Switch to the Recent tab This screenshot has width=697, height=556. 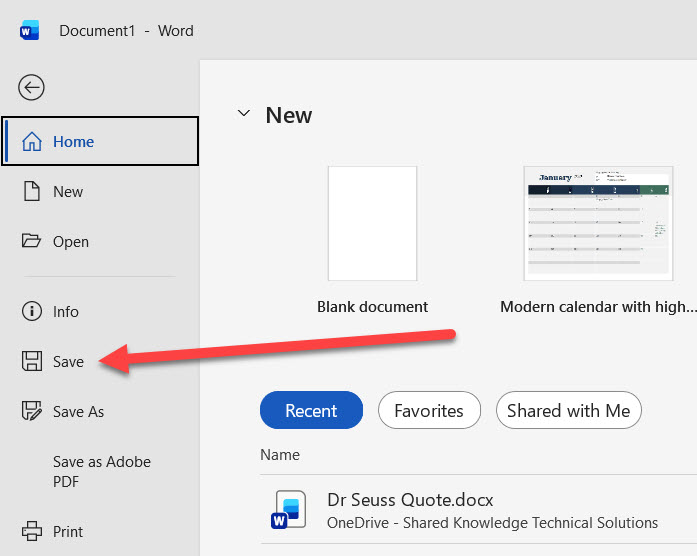click(311, 410)
